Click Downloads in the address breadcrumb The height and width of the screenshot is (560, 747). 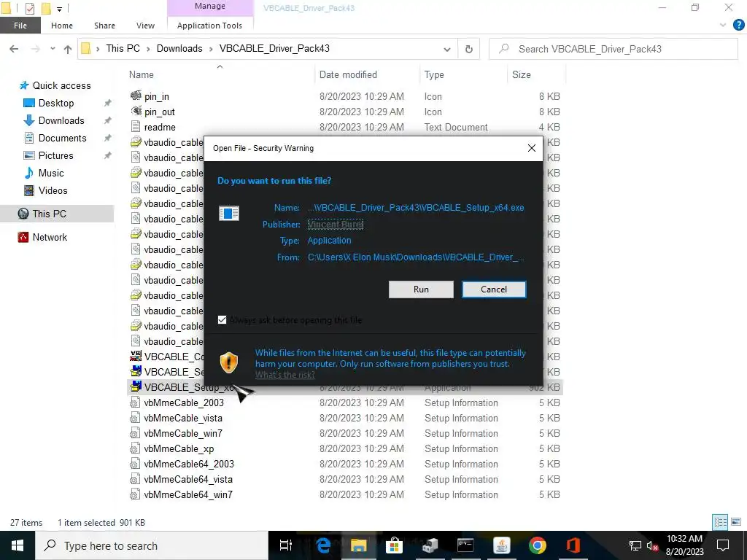coord(179,49)
